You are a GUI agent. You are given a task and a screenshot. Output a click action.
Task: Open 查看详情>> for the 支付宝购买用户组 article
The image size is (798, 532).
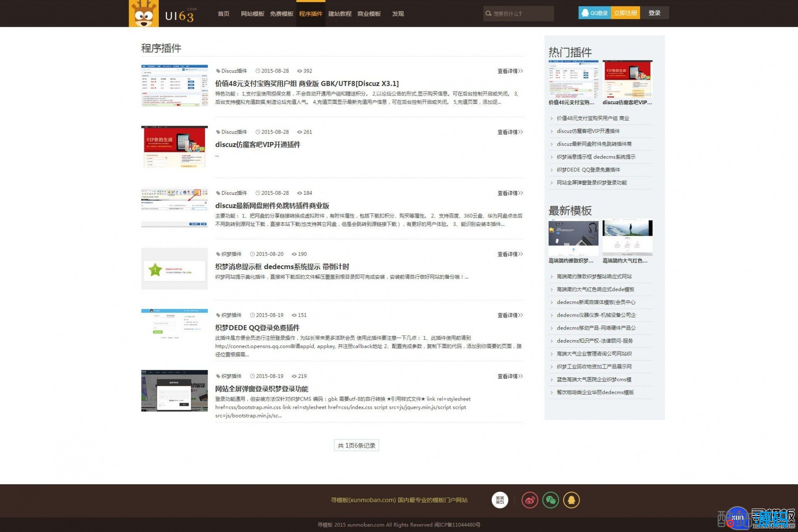click(510, 71)
